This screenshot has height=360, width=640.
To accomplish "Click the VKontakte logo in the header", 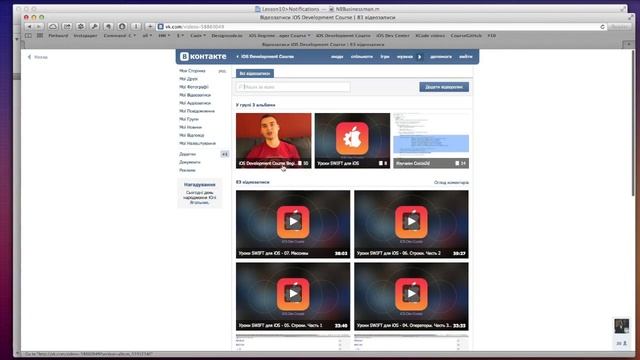I will pyautogui.click(x=203, y=56).
